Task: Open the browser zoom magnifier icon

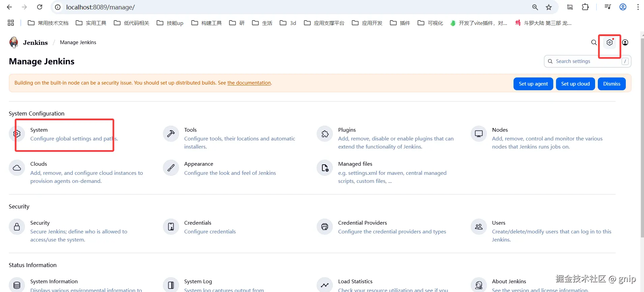Action: pos(535,7)
